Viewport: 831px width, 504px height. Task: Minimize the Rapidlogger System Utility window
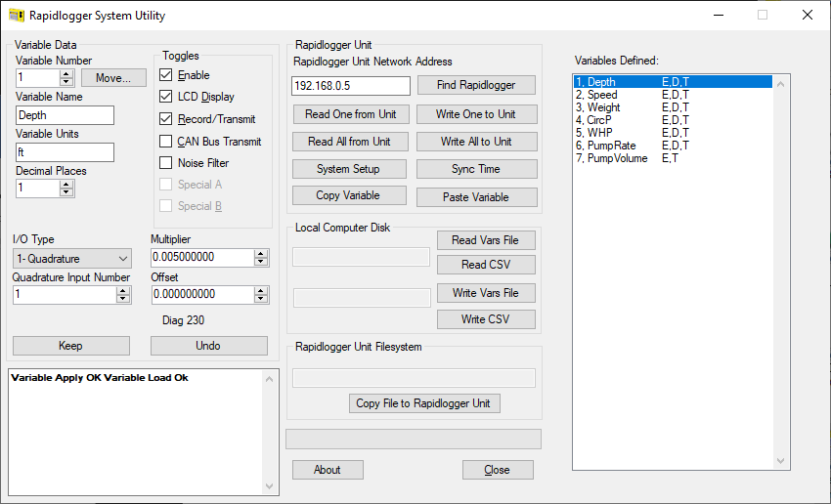719,16
